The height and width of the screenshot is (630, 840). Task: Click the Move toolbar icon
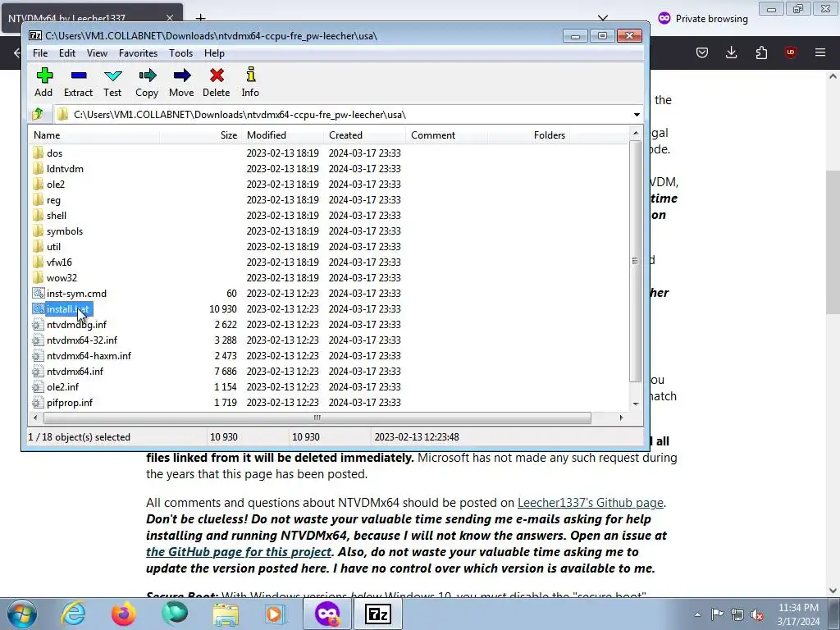[181, 75]
